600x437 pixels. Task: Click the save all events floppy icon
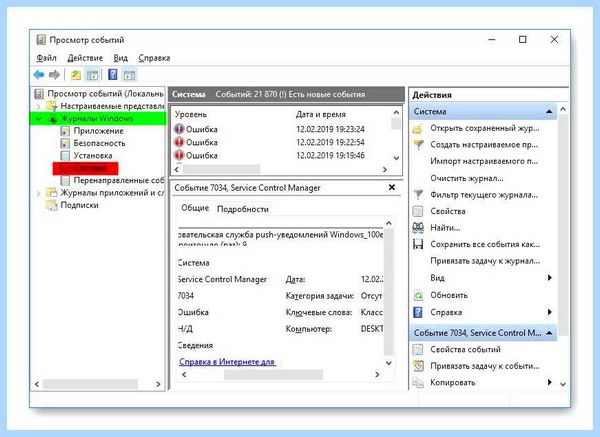click(x=418, y=244)
